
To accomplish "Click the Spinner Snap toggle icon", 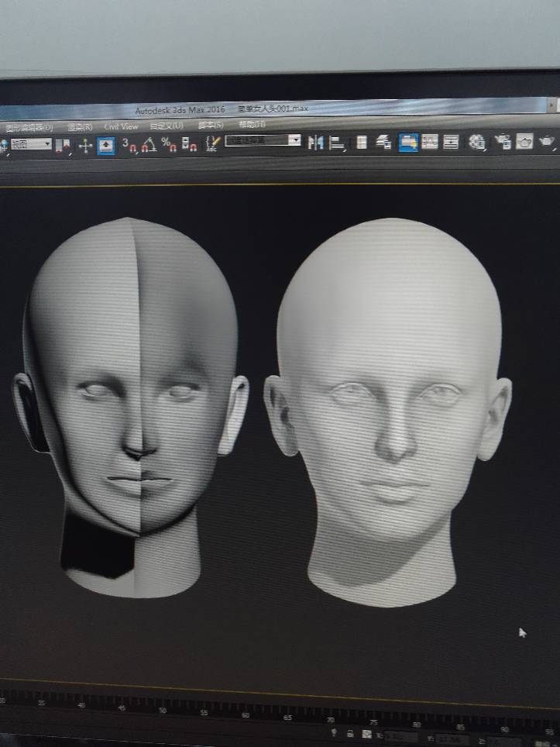I will click(x=188, y=144).
